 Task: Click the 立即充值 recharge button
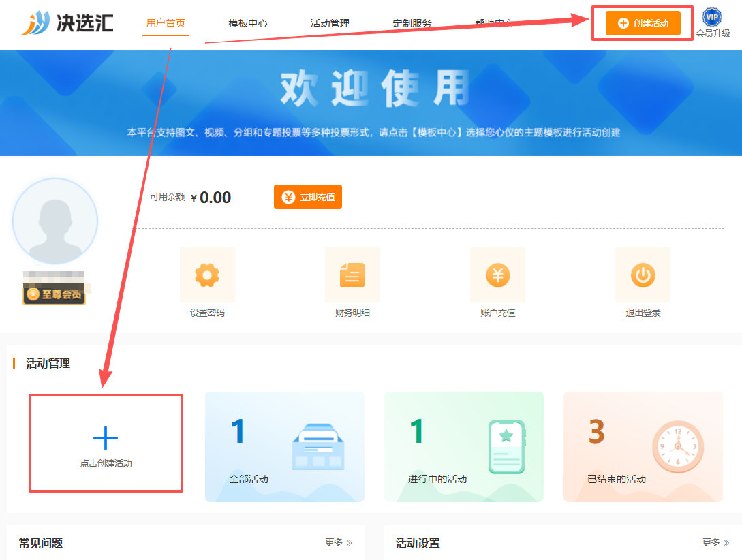[x=308, y=197]
